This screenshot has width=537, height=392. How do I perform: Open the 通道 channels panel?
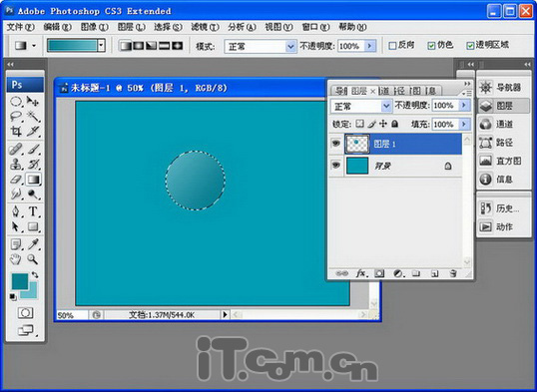pyautogui.click(x=503, y=125)
